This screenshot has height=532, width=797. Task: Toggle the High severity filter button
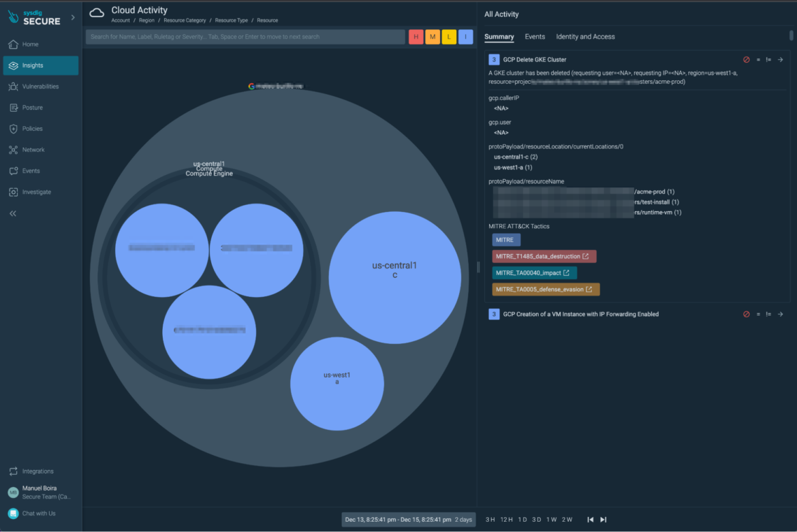416,36
